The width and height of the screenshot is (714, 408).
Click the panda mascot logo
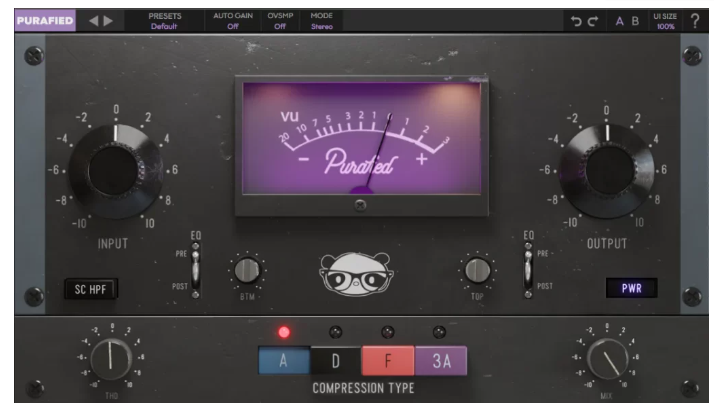[357, 275]
